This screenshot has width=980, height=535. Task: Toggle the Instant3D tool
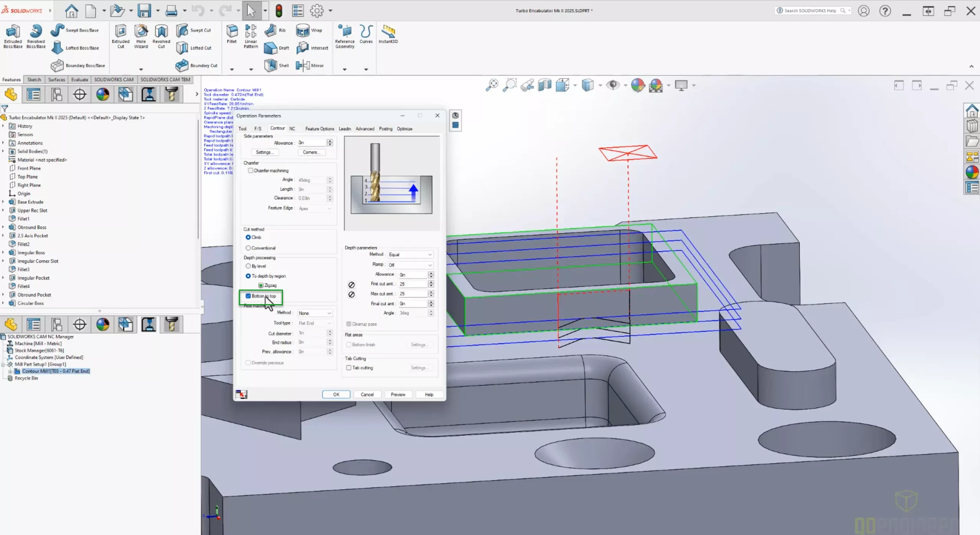[388, 35]
